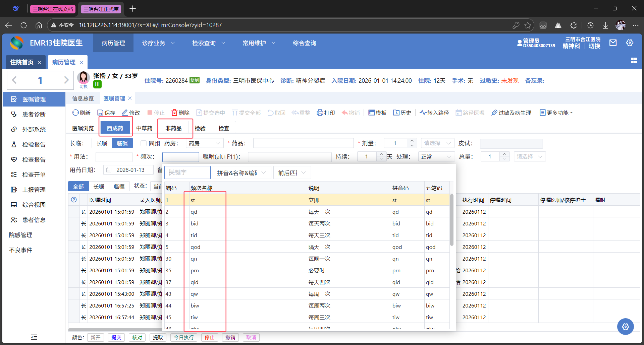Select the 临嘱 order type toggle
This screenshot has width=644, height=345.
coord(122,143)
